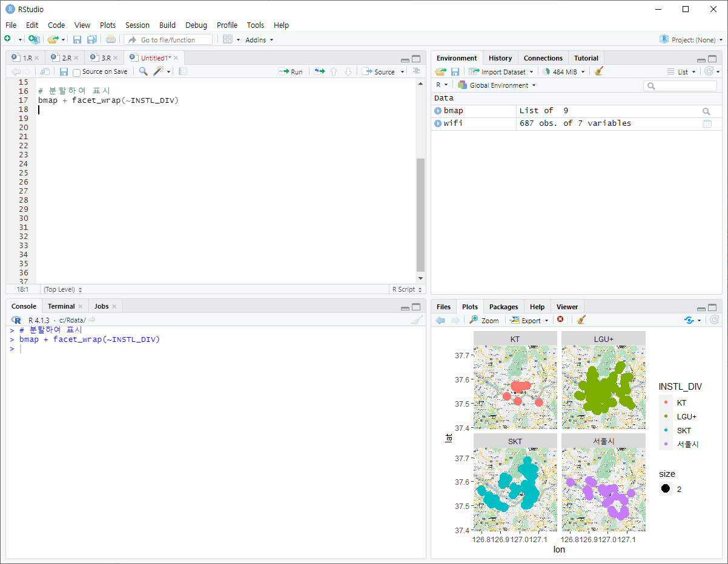Click the Source button in editor toolbar
728x564 pixels.
pyautogui.click(x=379, y=71)
